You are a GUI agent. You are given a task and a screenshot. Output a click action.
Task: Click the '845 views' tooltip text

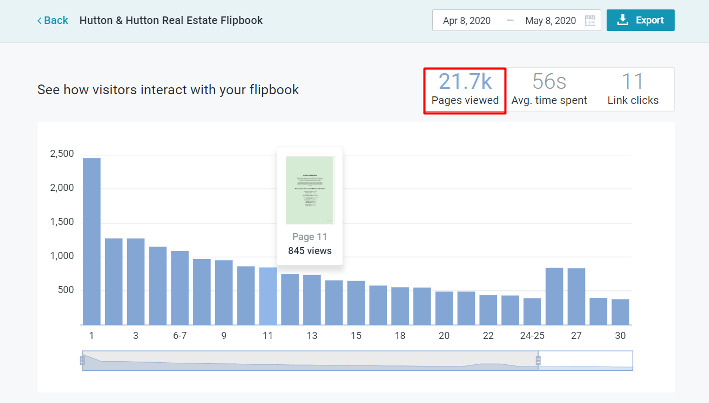tap(310, 251)
